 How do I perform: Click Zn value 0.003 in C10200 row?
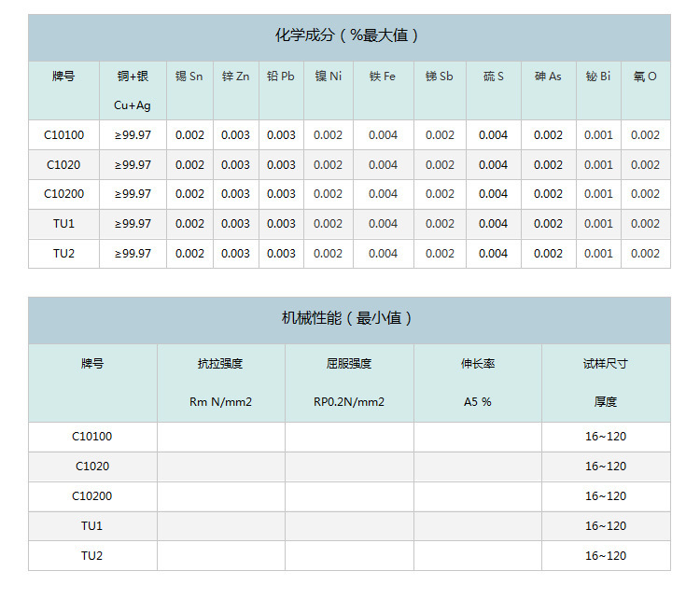point(236,194)
